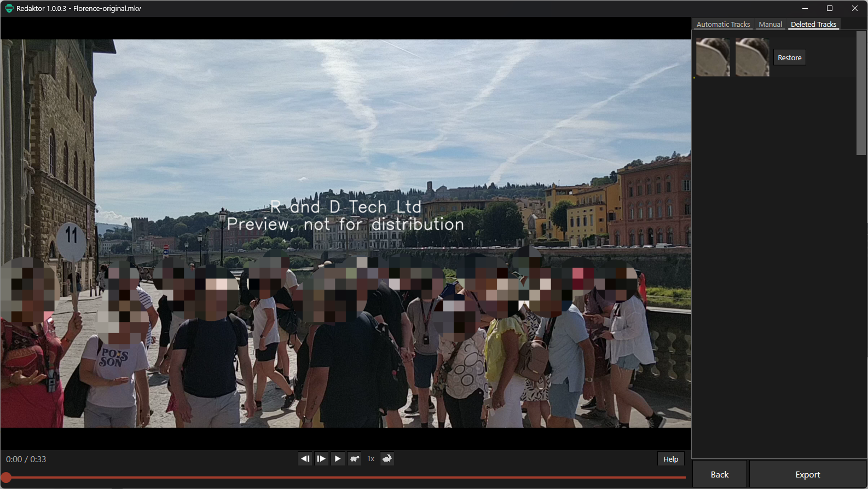This screenshot has height=489, width=868.
Task: Click the 1x playback speed label
Action: coord(371,459)
